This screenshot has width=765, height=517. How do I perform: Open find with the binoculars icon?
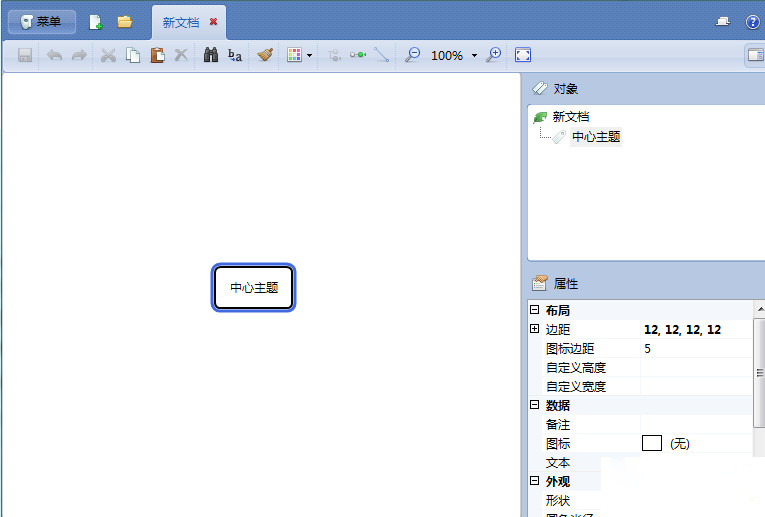210,55
